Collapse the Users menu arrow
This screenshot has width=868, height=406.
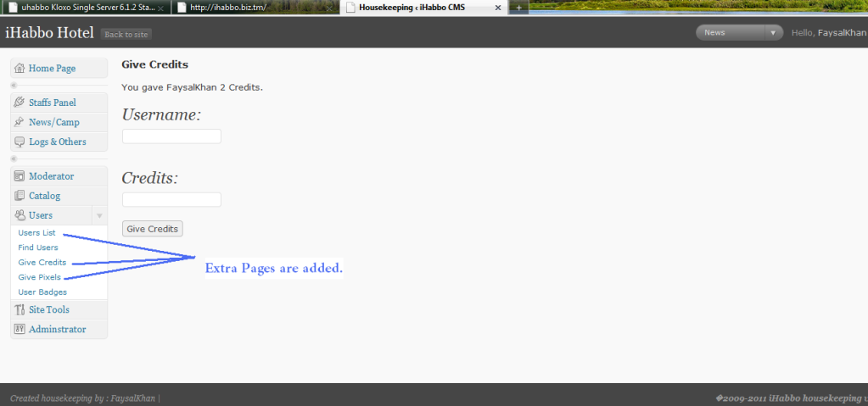99,215
